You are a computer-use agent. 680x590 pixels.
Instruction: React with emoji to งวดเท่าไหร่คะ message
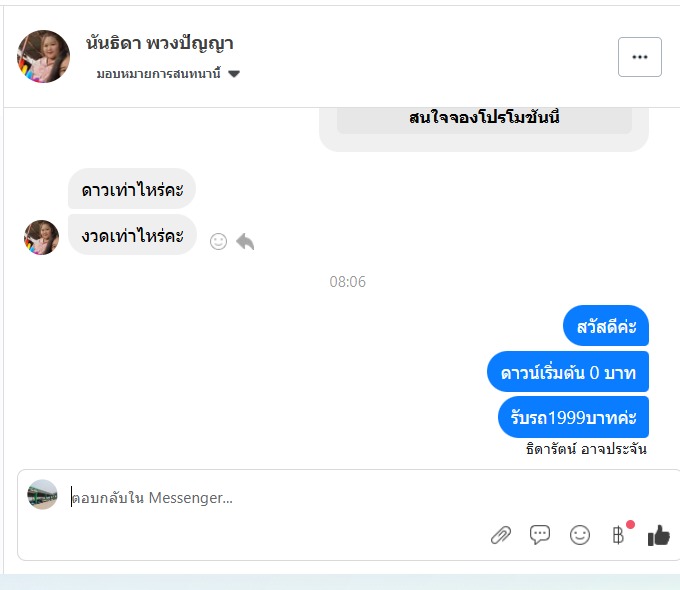pyautogui.click(x=218, y=242)
